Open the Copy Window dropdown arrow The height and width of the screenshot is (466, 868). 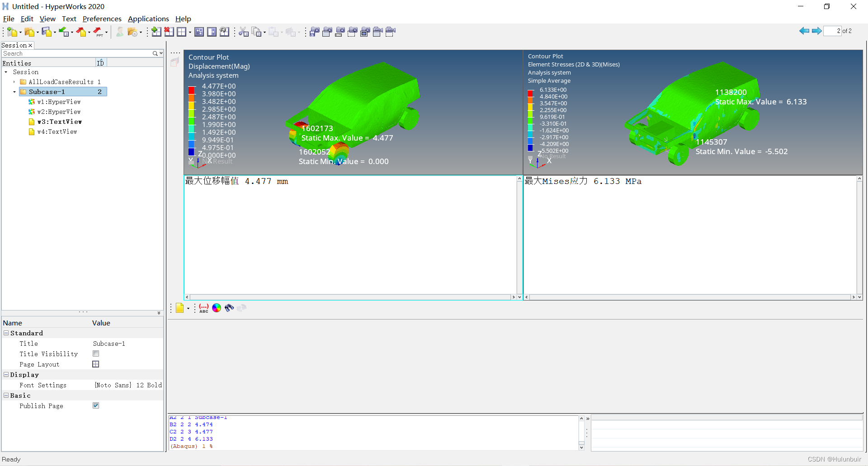pos(264,33)
